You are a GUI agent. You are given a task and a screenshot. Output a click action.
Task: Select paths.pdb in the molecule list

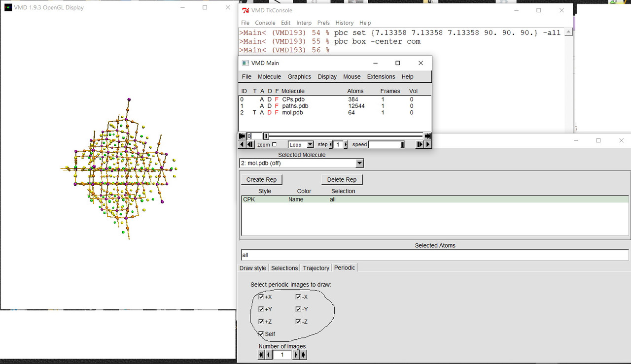295,106
